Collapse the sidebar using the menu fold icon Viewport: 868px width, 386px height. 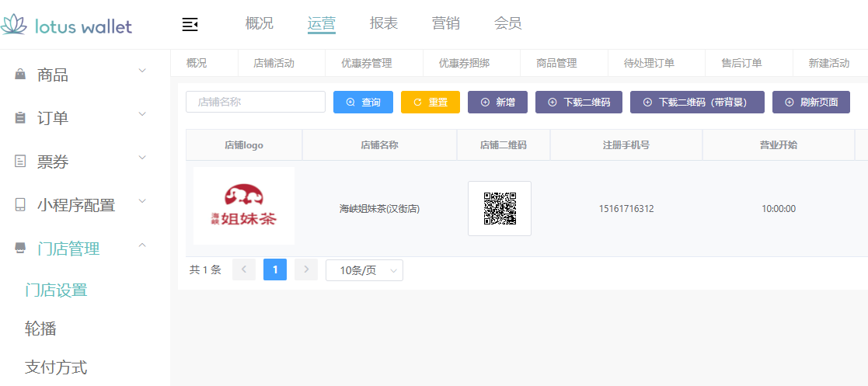(x=190, y=25)
